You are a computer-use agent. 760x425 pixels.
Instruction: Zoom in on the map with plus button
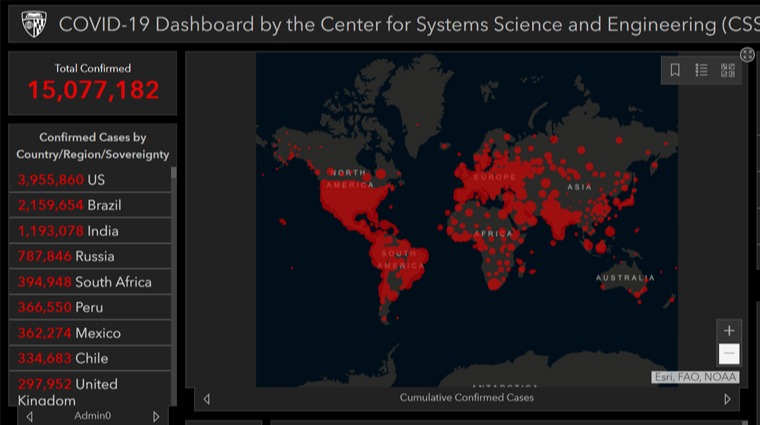(x=729, y=331)
